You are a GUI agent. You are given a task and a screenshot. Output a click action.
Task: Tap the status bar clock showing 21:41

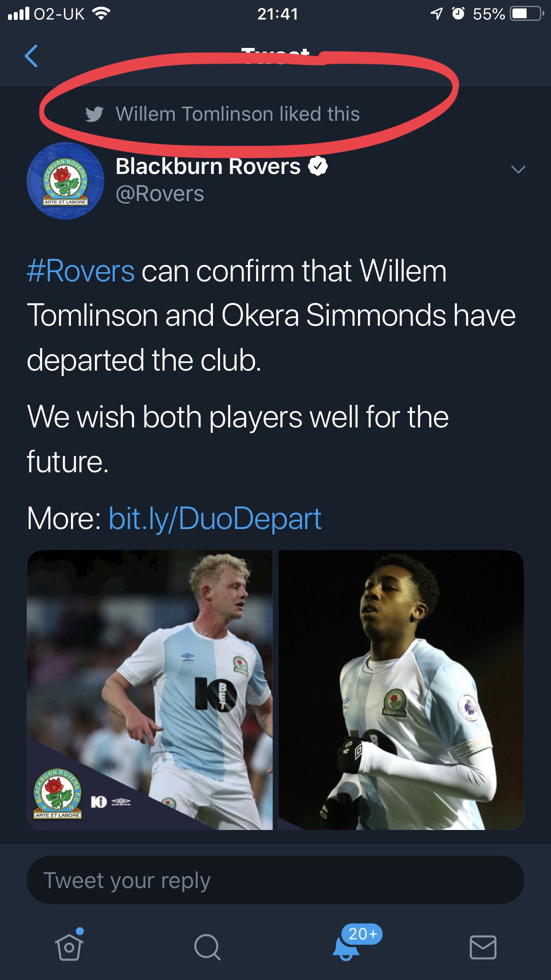pyautogui.click(x=278, y=14)
